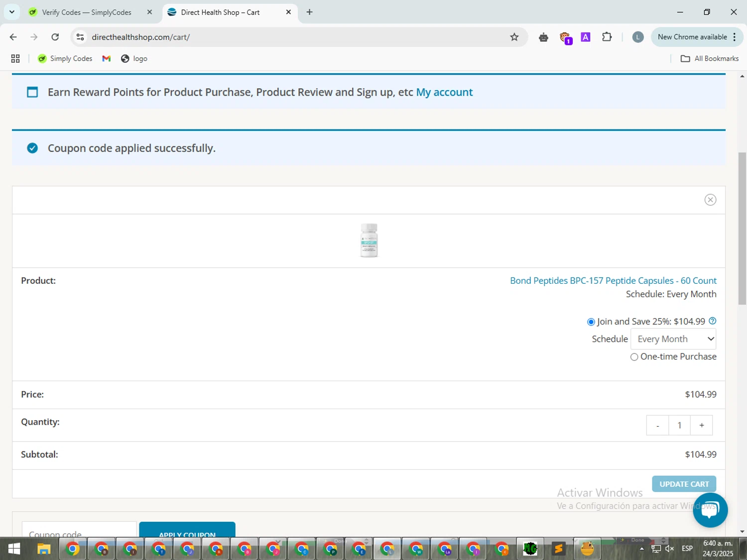747x560 pixels.
Task: Click the product bottle thumbnail
Action: (x=369, y=240)
